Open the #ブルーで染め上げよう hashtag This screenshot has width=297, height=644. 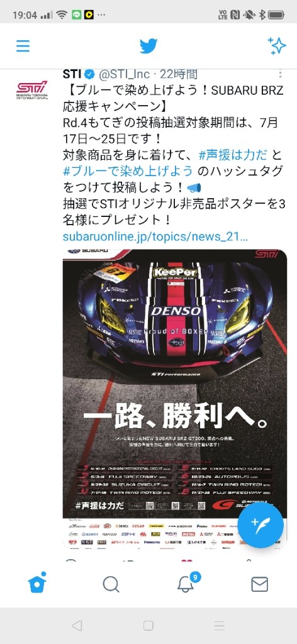(x=128, y=171)
